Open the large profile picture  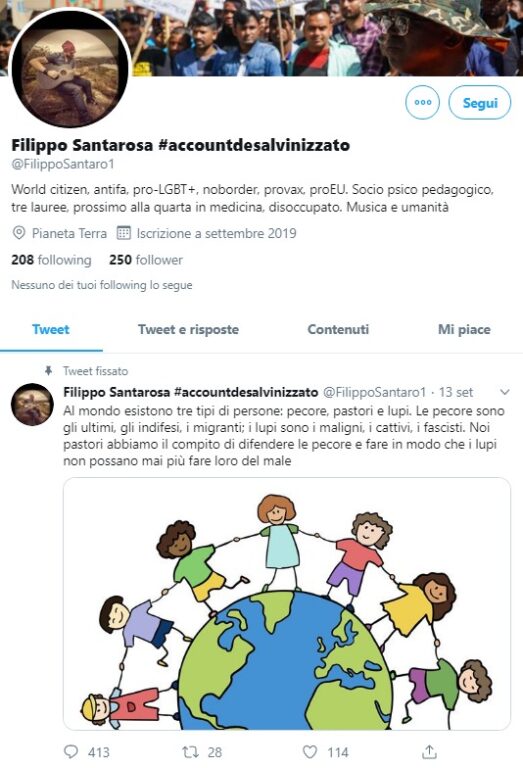point(70,68)
